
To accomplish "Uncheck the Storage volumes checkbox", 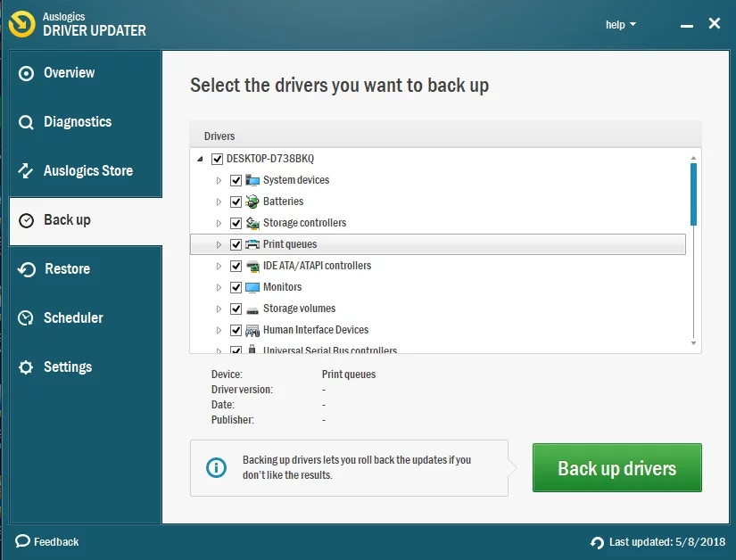I will point(236,309).
